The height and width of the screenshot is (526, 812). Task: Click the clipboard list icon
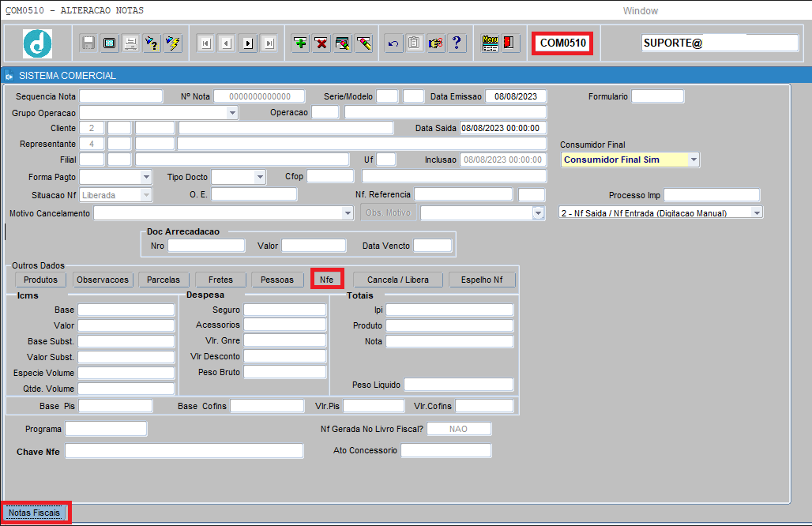click(x=414, y=43)
